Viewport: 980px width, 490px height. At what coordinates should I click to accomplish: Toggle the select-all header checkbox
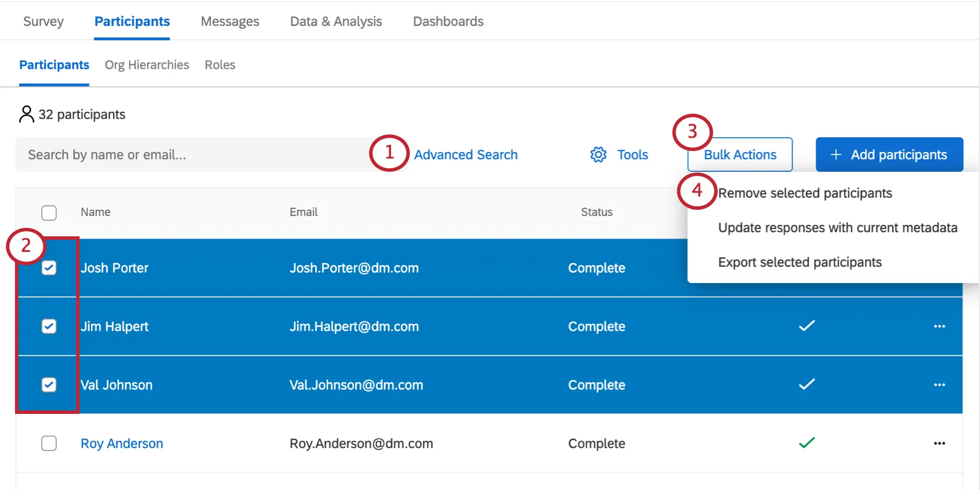click(x=49, y=213)
